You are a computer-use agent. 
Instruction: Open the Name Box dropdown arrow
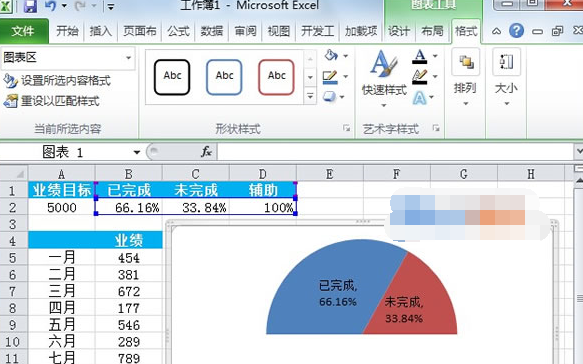pos(136,152)
